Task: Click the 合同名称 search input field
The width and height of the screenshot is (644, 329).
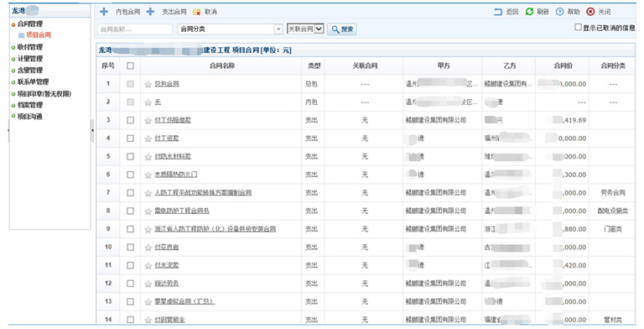Action: point(135,29)
